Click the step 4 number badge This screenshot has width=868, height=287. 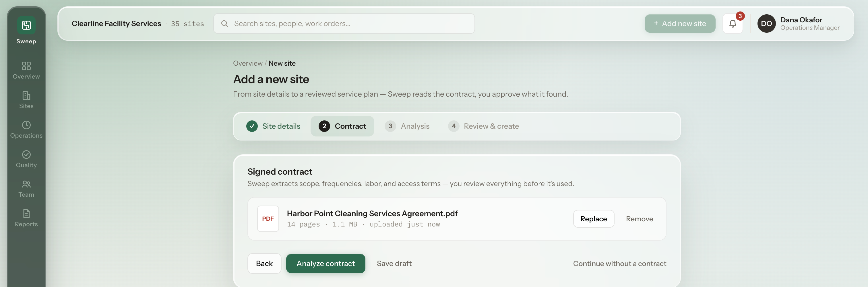(454, 126)
